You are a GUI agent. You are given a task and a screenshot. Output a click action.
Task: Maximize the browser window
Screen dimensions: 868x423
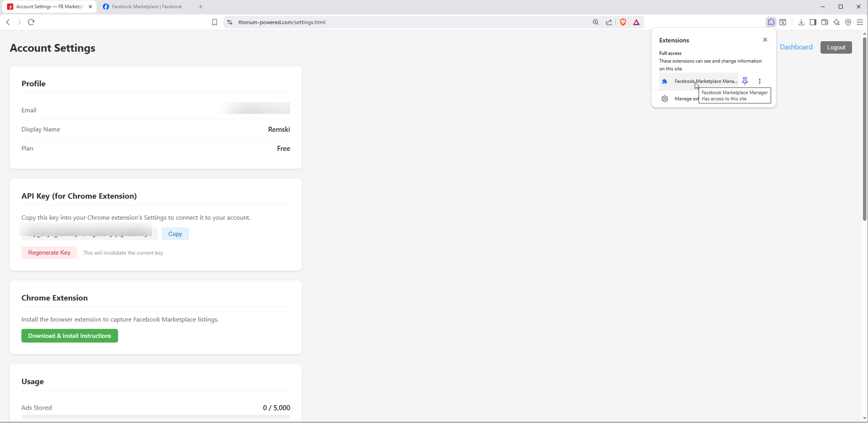(x=841, y=7)
